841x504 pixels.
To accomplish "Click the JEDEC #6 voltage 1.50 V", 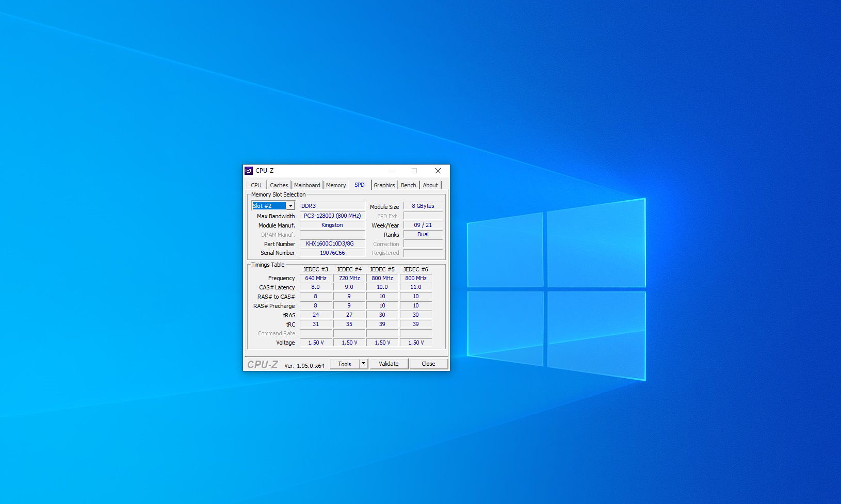I will [x=416, y=343].
